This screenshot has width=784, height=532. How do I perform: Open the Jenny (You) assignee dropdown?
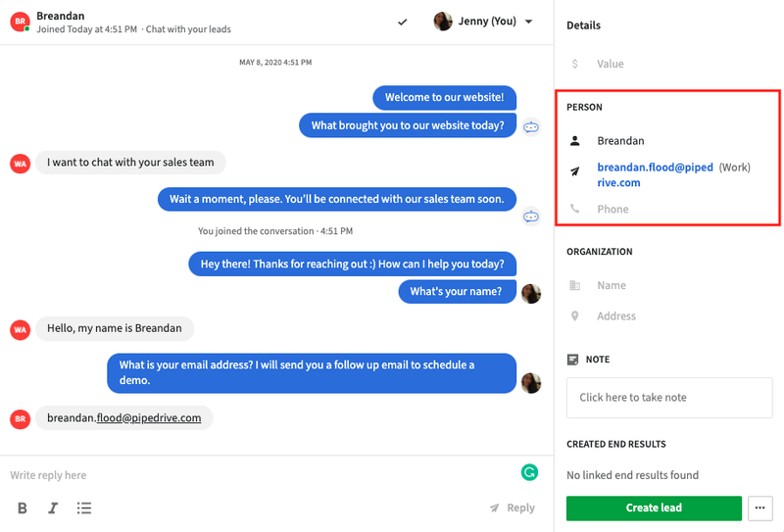[x=483, y=22]
